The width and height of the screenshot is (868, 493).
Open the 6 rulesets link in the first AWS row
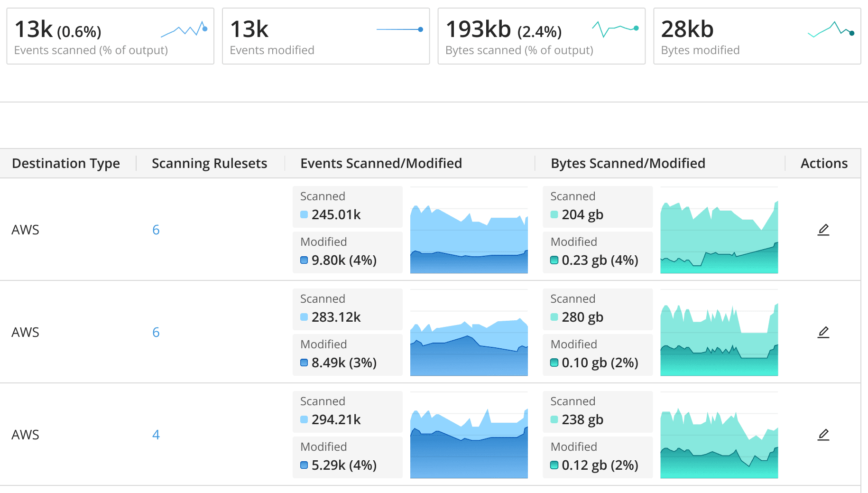point(156,230)
